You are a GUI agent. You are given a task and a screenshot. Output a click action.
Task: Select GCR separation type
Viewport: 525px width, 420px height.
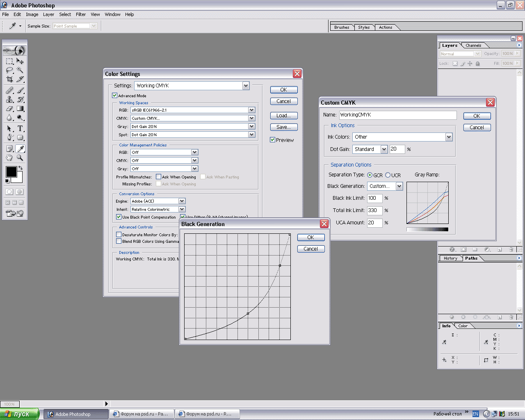pyautogui.click(x=370, y=175)
